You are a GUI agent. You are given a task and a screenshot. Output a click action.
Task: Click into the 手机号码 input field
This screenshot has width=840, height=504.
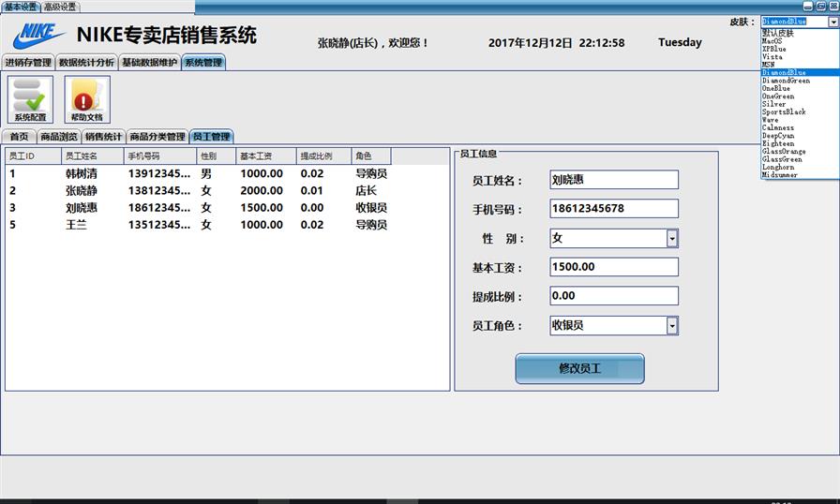[x=614, y=209]
